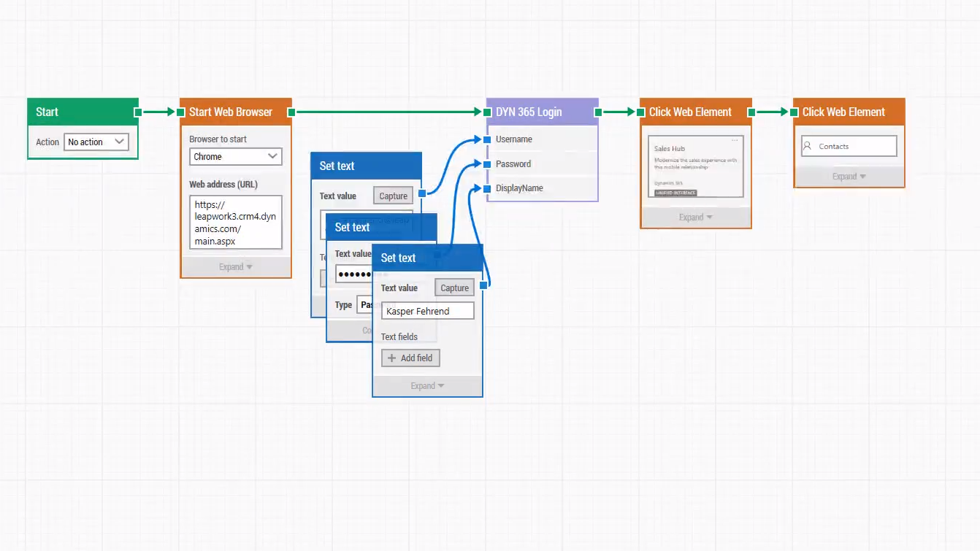Select the Sales Hub captured image thumbnail
Screen dimensions: 980x551
tap(695, 166)
